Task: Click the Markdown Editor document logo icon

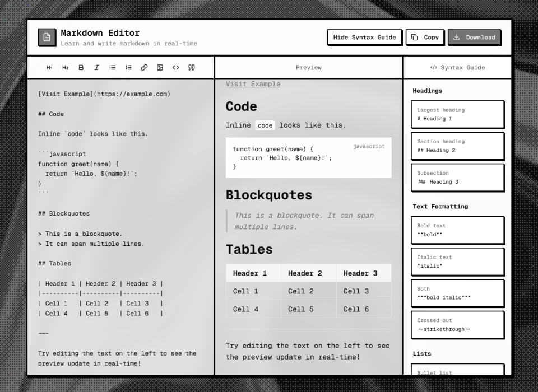Action: 47,37
